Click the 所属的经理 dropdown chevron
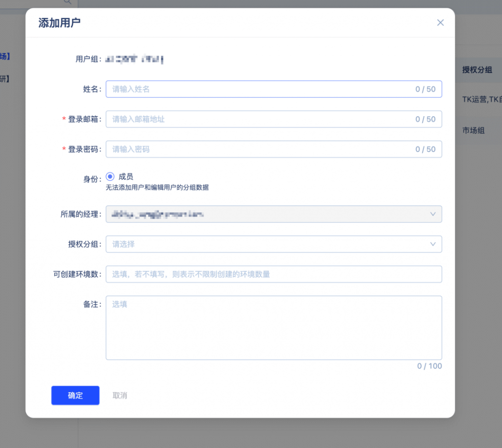Viewport: 502px width, 448px height. point(432,214)
